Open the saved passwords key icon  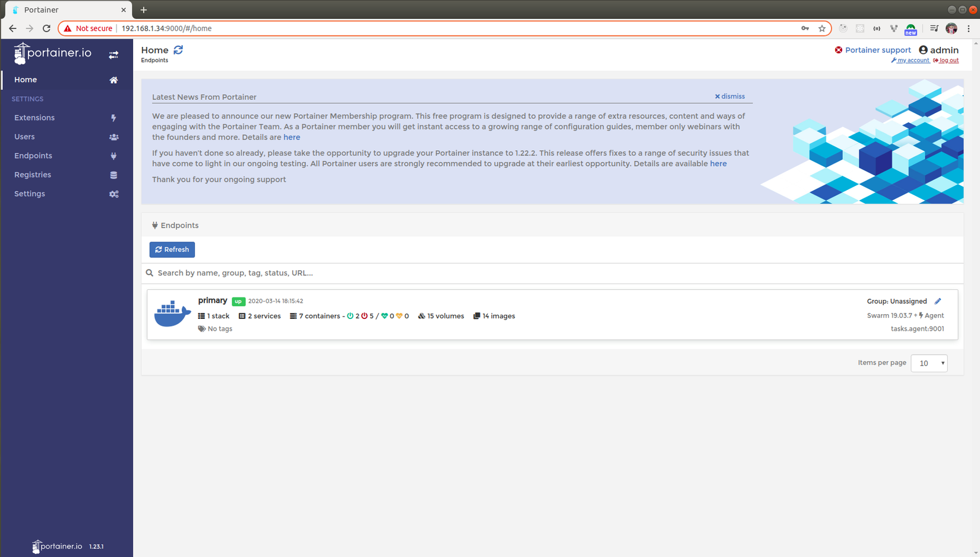pos(805,29)
